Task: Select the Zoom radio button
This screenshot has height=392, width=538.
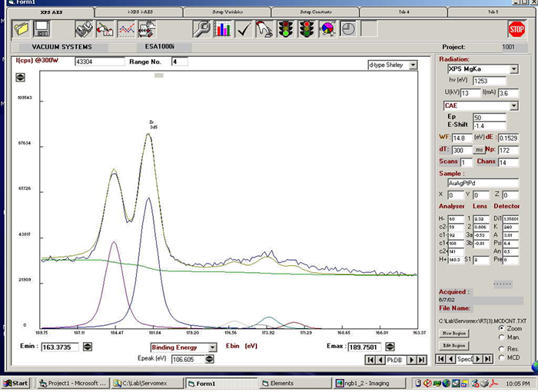Action: [x=502, y=328]
